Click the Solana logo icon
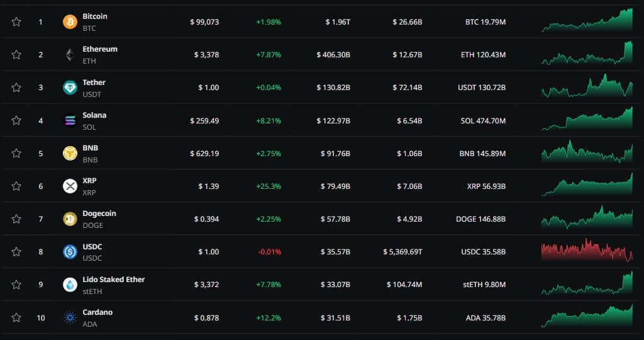Image resolution: width=644 pixels, height=340 pixels. pos(70,120)
